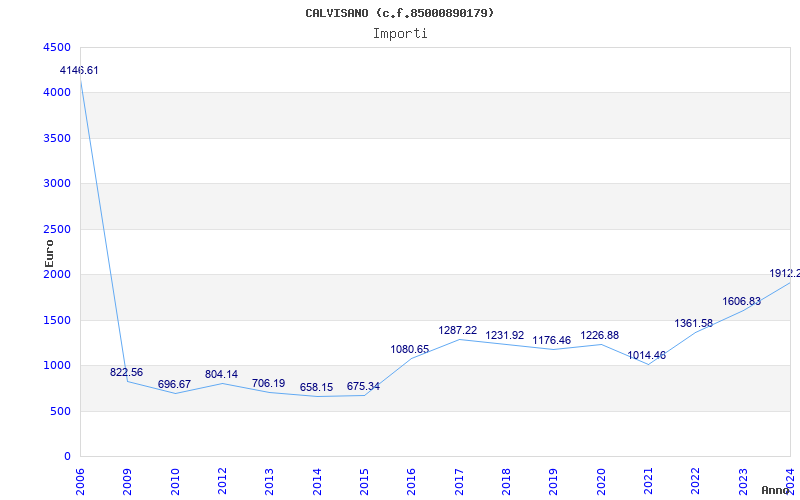Select the 2000 y-axis tick label
This screenshot has width=800, height=500.
click(x=57, y=274)
